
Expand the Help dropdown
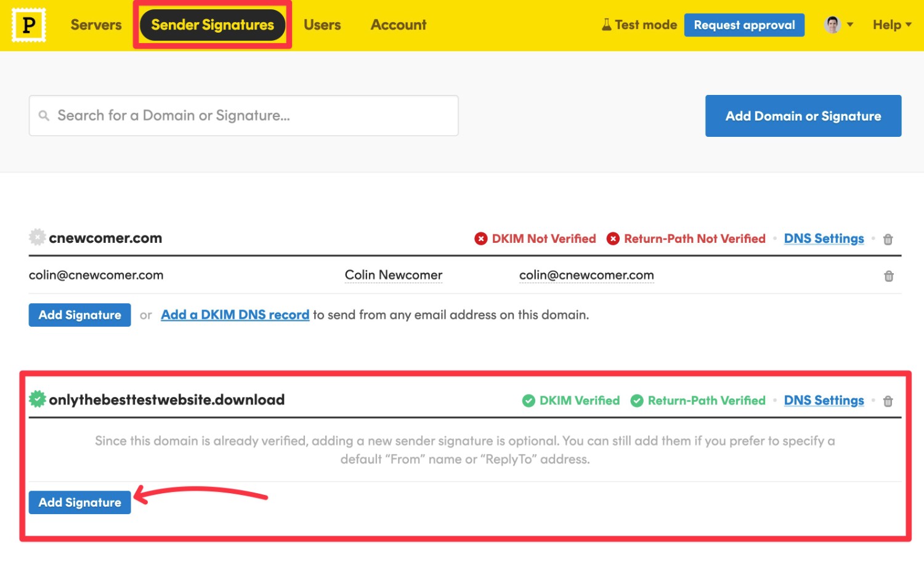point(892,25)
